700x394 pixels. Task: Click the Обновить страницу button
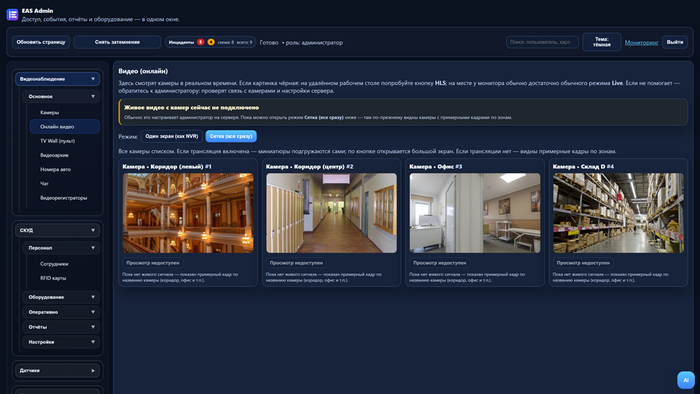[41, 42]
